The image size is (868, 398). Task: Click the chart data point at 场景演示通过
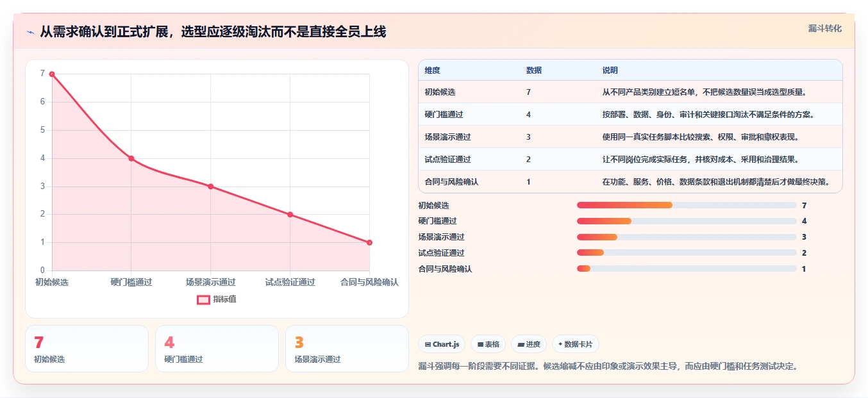[x=211, y=187]
